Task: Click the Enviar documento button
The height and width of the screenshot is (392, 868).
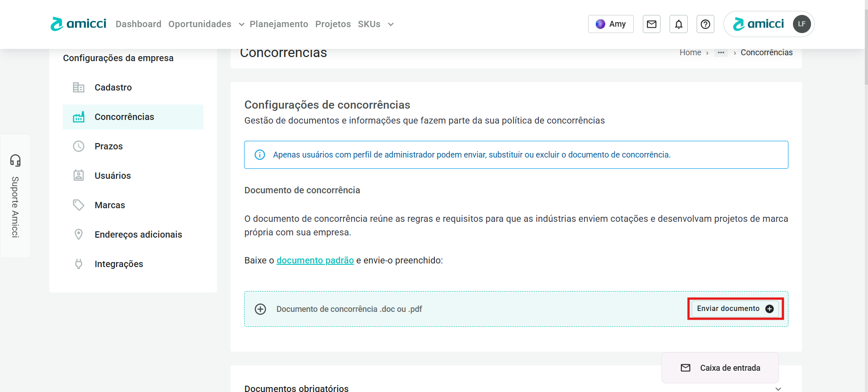Action: pos(735,309)
